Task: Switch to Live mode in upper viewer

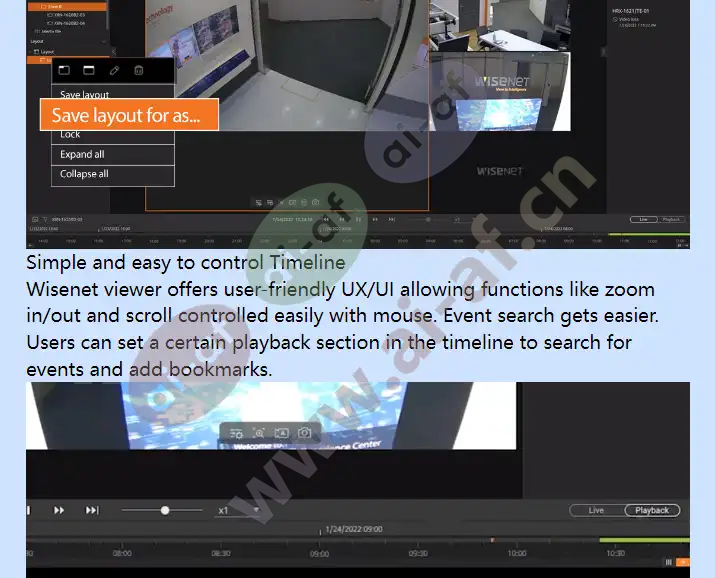Action: tap(643, 219)
